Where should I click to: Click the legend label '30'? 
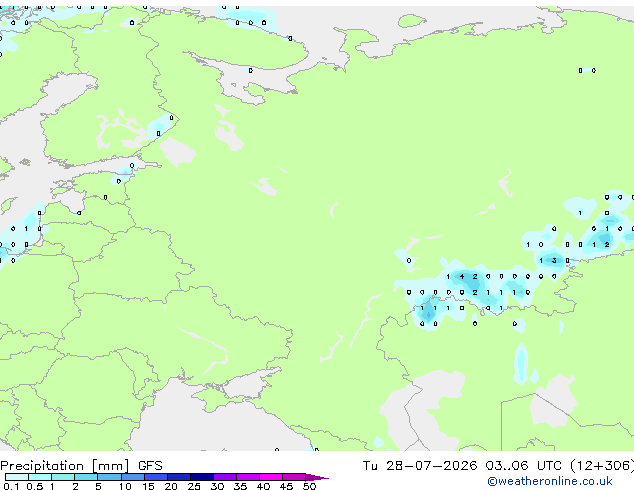[x=217, y=486]
